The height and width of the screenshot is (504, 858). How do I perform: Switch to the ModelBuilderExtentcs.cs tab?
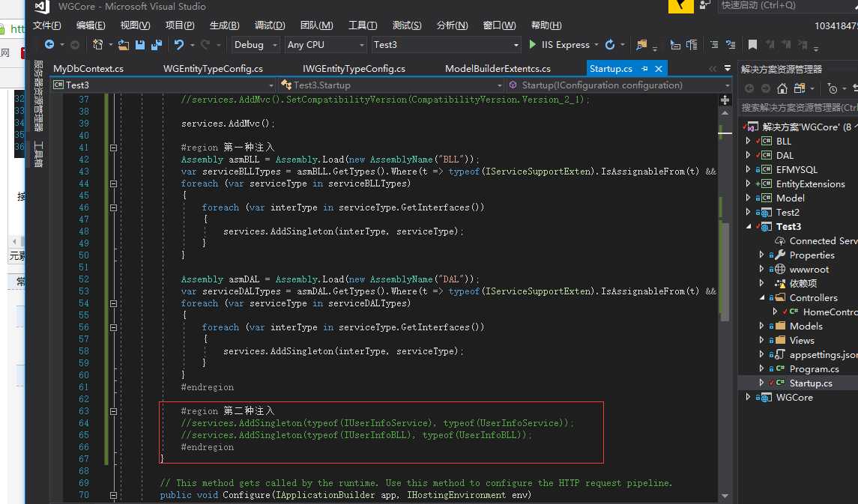[x=498, y=69]
